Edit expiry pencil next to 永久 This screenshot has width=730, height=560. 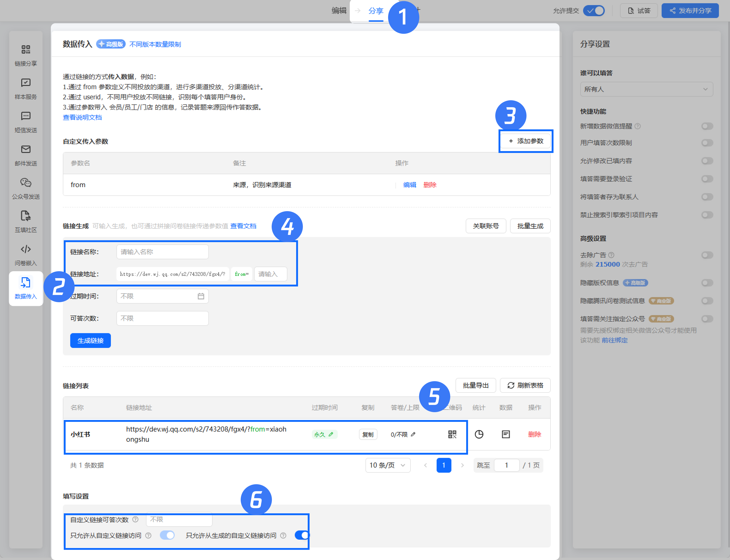point(331,434)
